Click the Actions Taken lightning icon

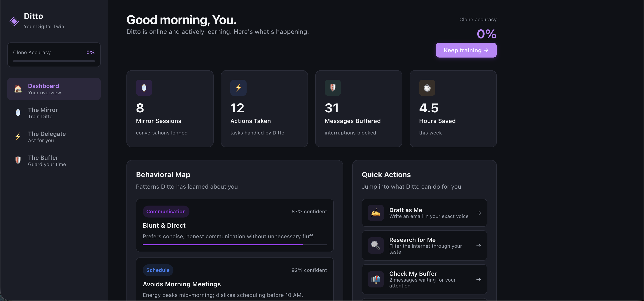click(238, 88)
